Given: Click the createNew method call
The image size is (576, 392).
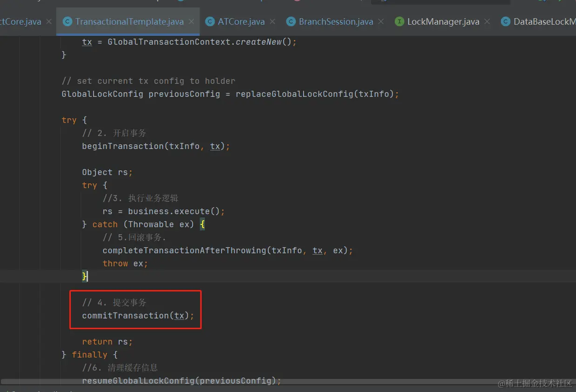Looking at the screenshot, I should pos(258,42).
